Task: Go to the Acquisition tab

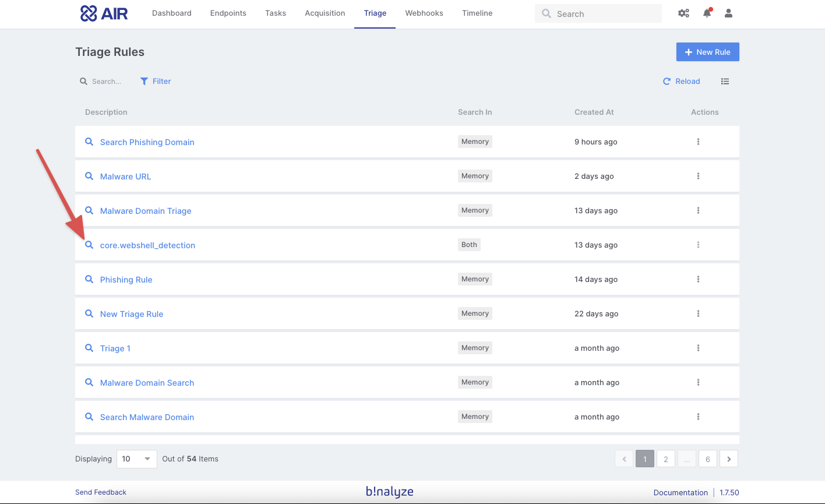Action: coord(325,13)
